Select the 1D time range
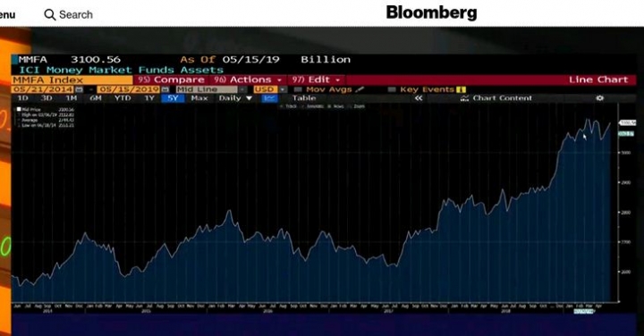Image resolution: width=644 pixels, height=336 pixels. point(22,98)
